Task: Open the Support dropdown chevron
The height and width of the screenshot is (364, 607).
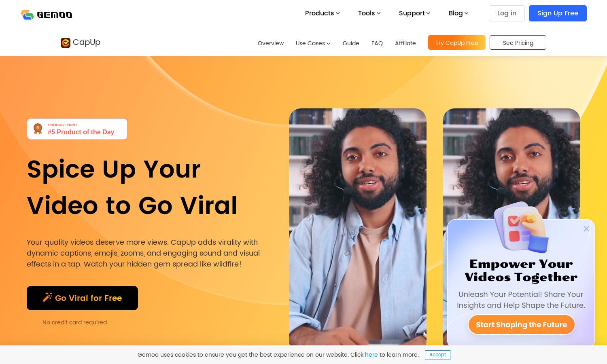Action: tap(428, 13)
